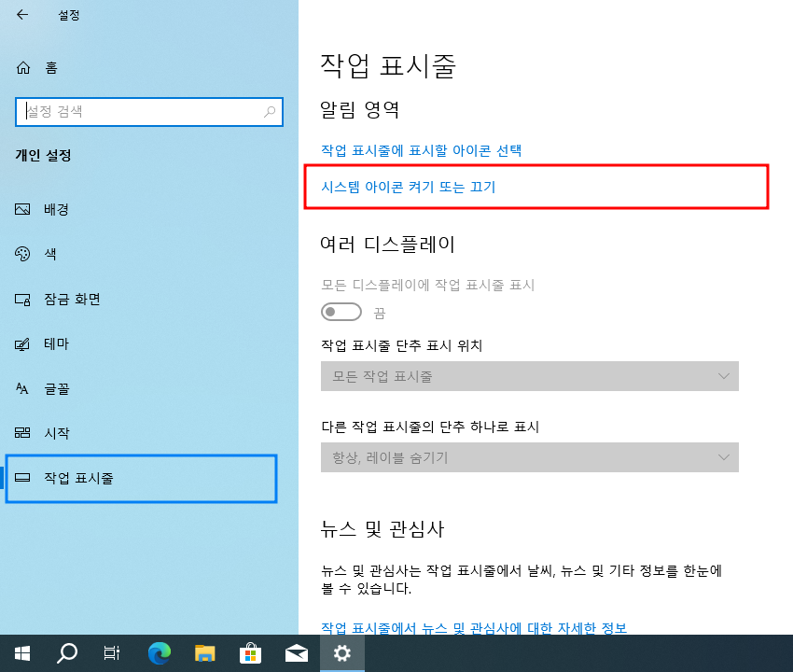The height and width of the screenshot is (672, 793).
Task: Click the 설정 window title text
Action: [69, 15]
